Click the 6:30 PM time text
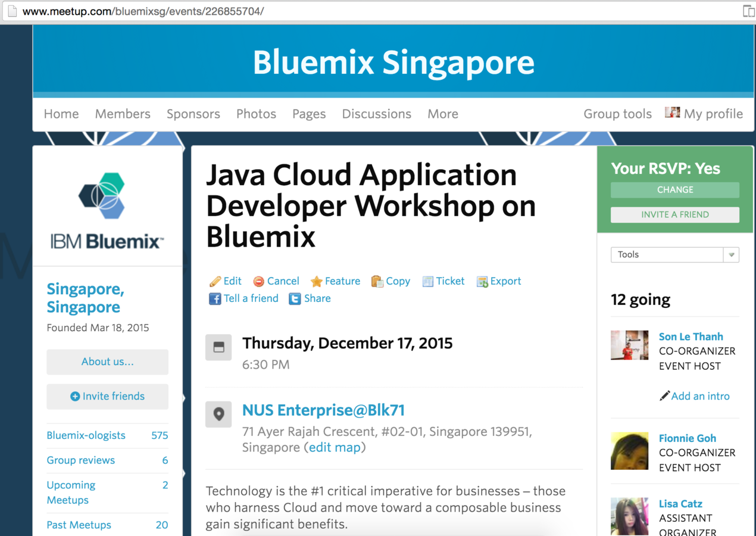The width and height of the screenshot is (756, 536). tap(265, 364)
